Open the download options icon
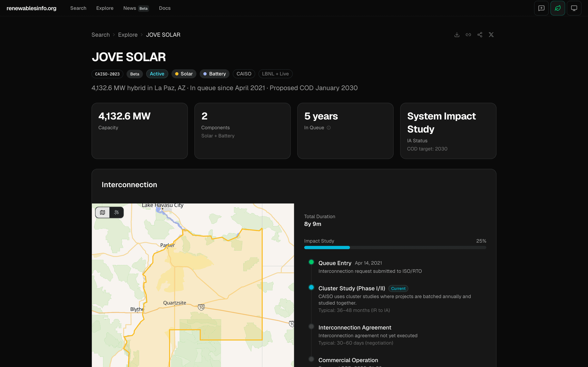This screenshot has height=367, width=588. pos(457,34)
